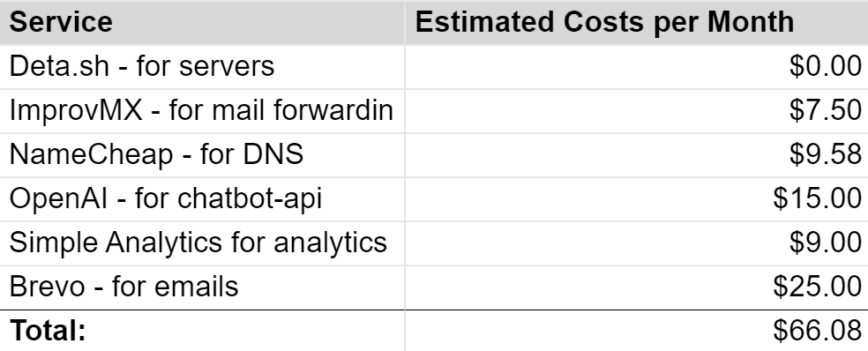868x351 pixels.
Task: Click the Brevo - for emails cell
Action: tap(202, 288)
